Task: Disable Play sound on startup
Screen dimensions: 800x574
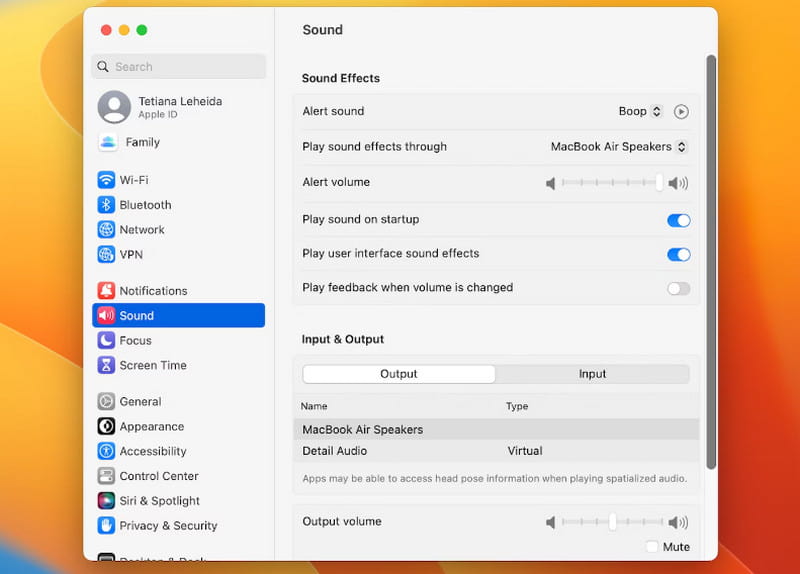Action: tap(678, 220)
